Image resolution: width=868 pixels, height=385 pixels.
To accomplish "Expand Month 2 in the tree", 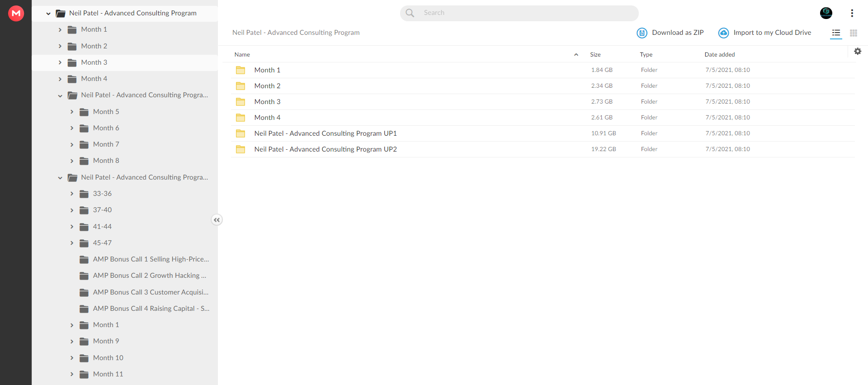I will point(60,46).
